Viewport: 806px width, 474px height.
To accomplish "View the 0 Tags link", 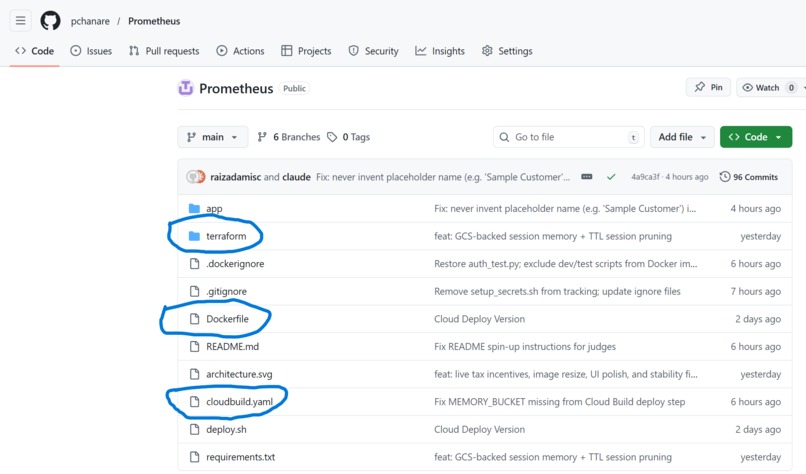I will (x=349, y=137).
